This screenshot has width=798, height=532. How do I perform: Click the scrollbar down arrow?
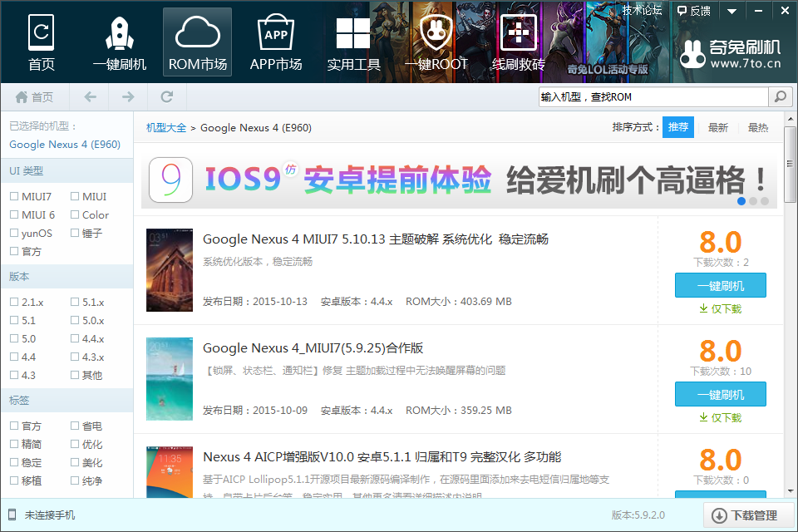tap(790, 492)
